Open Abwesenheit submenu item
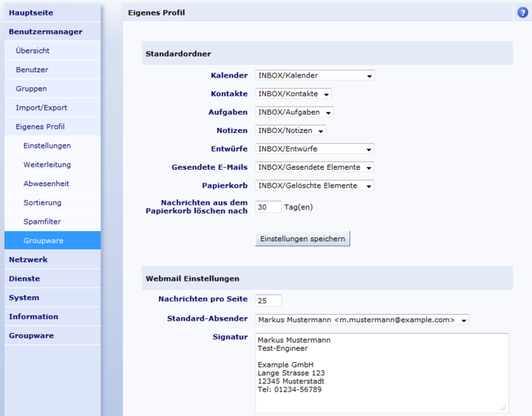The height and width of the screenshot is (416, 532). 52,183
